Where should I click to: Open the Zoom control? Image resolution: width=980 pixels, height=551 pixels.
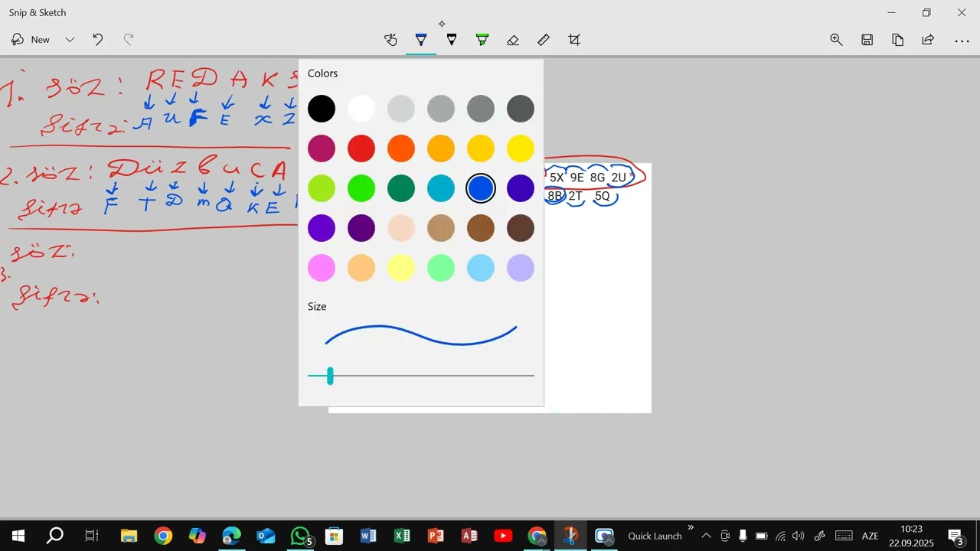[836, 40]
